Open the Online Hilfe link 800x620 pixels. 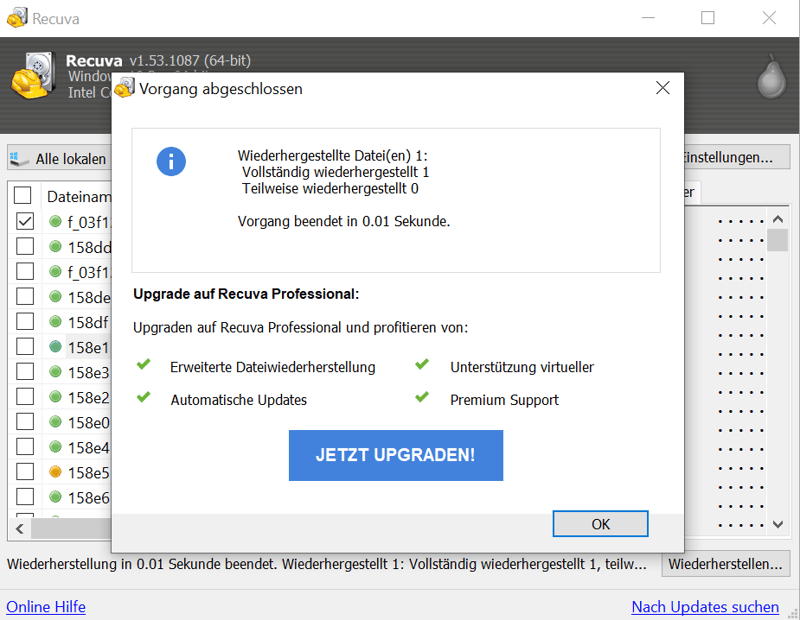click(x=46, y=607)
